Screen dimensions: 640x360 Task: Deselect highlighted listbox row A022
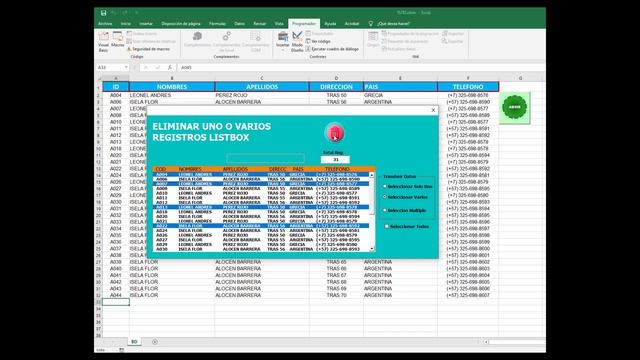[x=261, y=226]
